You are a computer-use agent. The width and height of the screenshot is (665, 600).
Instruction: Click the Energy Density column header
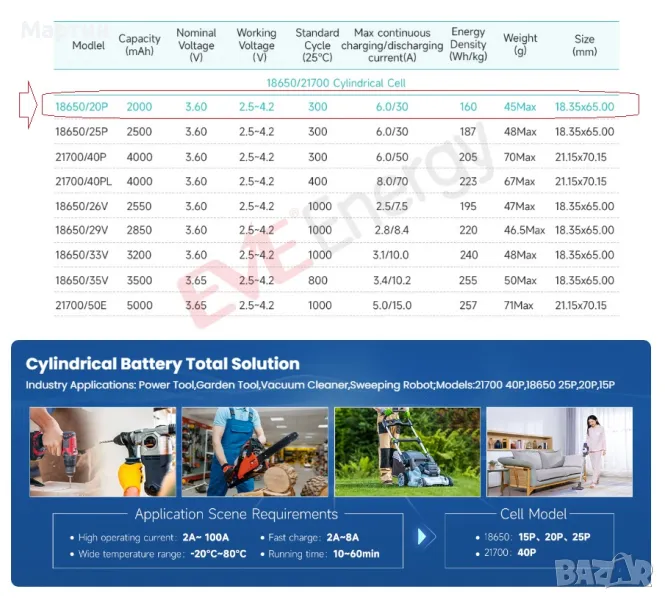(x=468, y=45)
